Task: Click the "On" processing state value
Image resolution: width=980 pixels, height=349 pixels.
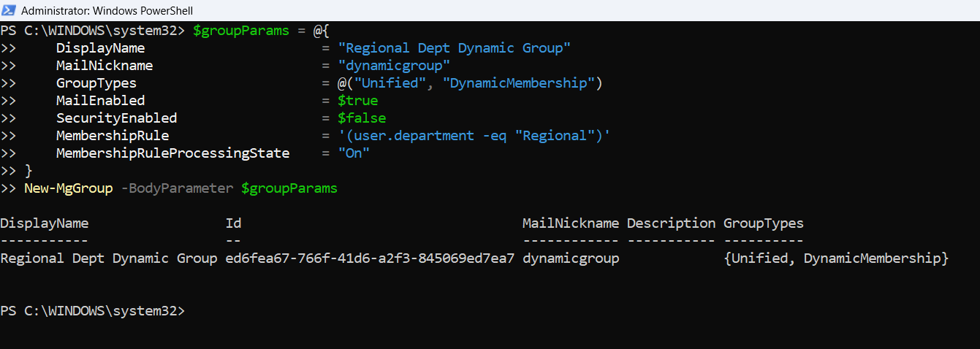Action: (x=353, y=153)
